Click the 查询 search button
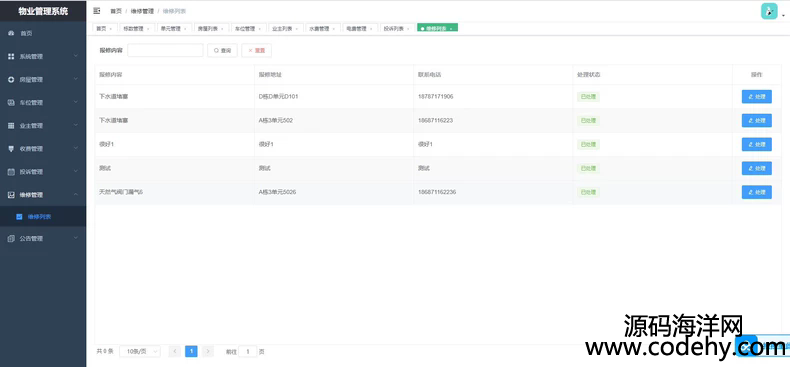Image resolution: width=790 pixels, height=367 pixels. click(222, 50)
